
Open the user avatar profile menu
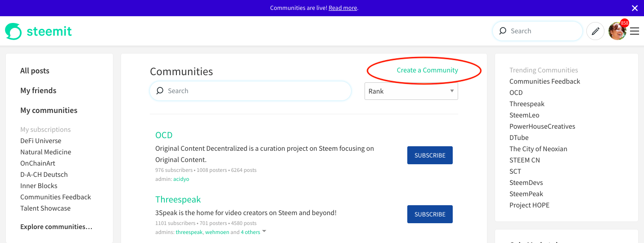(x=617, y=31)
